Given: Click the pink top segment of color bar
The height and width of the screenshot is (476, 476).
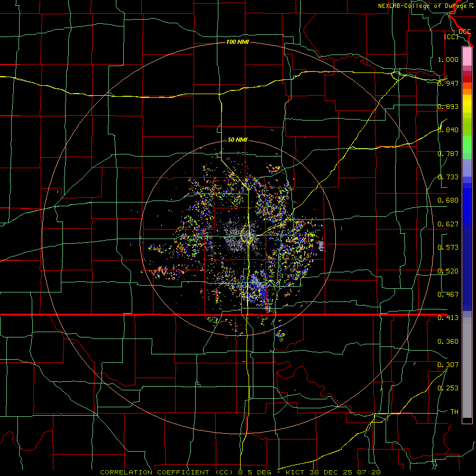Looking at the screenshot, I should click(467, 56).
